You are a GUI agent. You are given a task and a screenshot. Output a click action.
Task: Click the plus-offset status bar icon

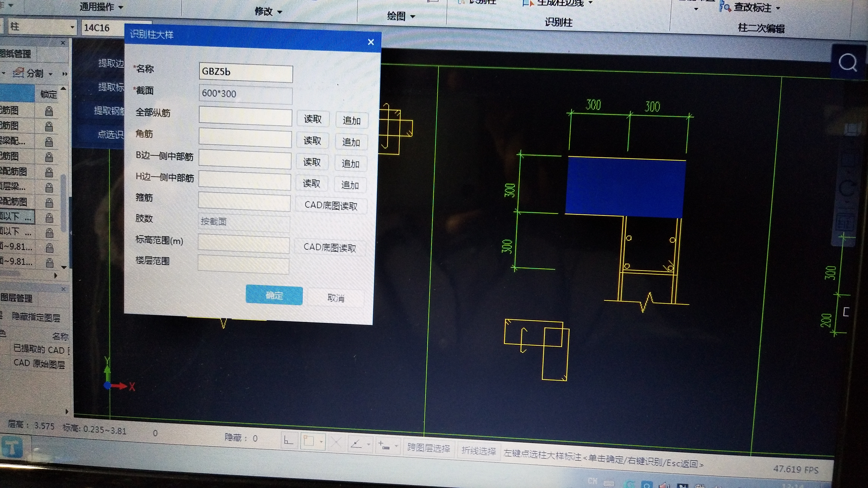tap(384, 445)
